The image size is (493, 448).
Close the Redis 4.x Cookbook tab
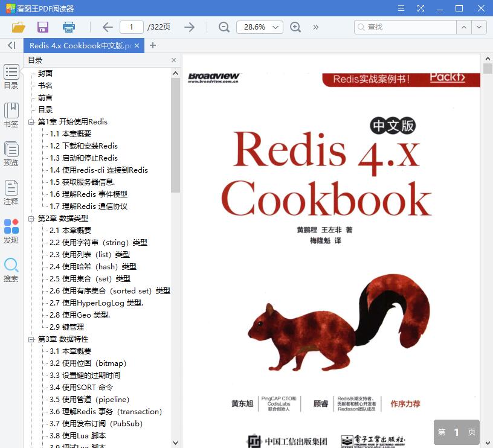click(137, 45)
